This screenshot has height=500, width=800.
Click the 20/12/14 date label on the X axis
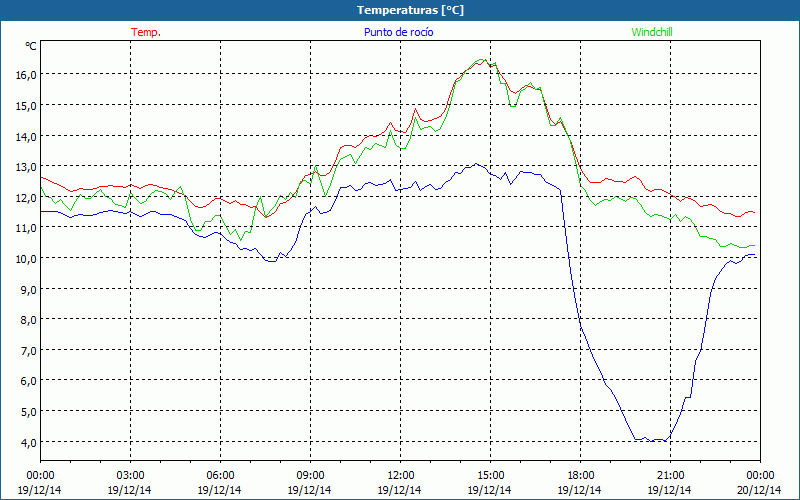click(760, 490)
